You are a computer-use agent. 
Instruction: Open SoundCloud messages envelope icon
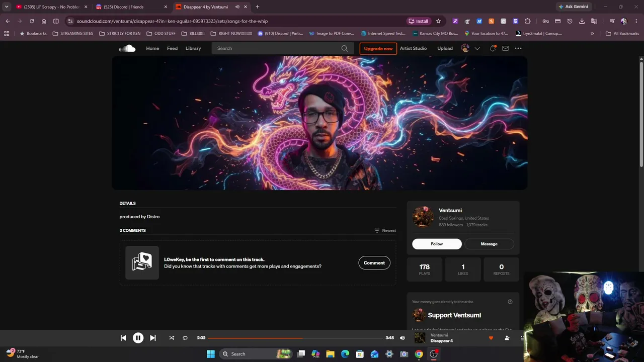[505, 48]
